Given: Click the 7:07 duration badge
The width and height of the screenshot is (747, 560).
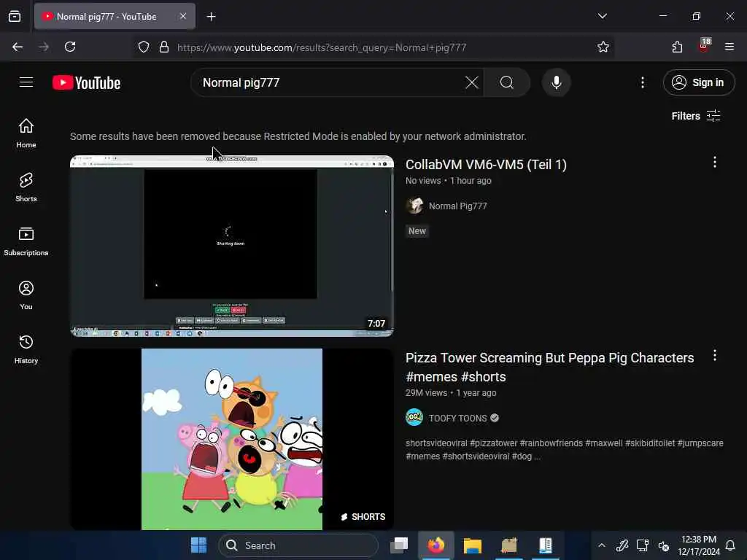Looking at the screenshot, I should [376, 323].
